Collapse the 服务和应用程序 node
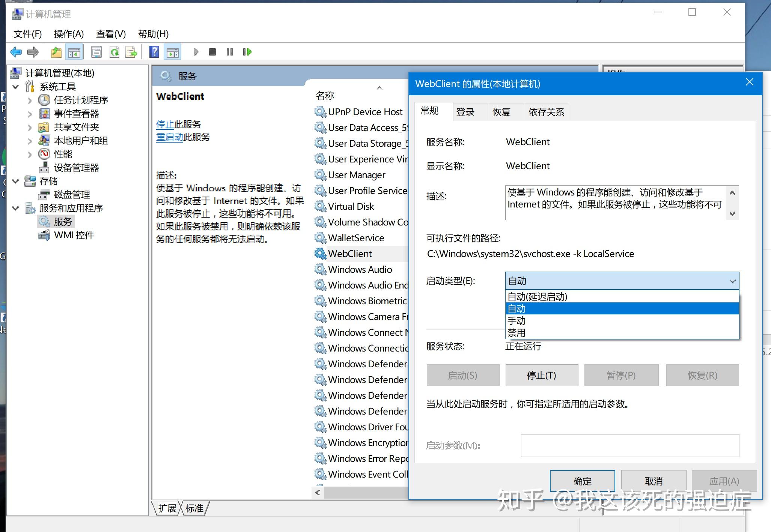This screenshot has width=771, height=532. coord(16,208)
